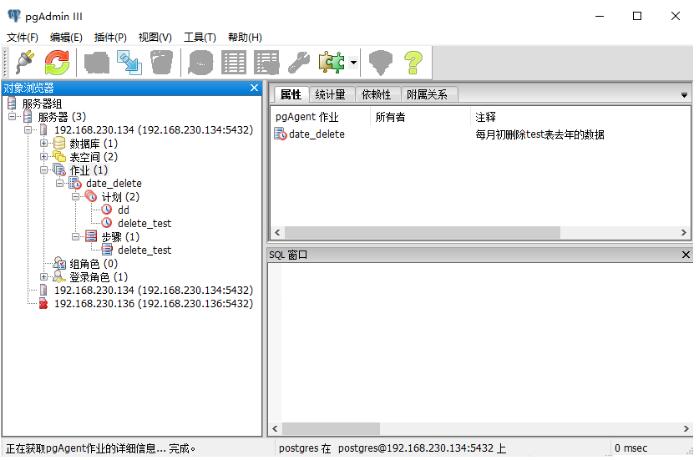Click the filtered view data icon
This screenshot has width=700, height=460.
pos(267,63)
